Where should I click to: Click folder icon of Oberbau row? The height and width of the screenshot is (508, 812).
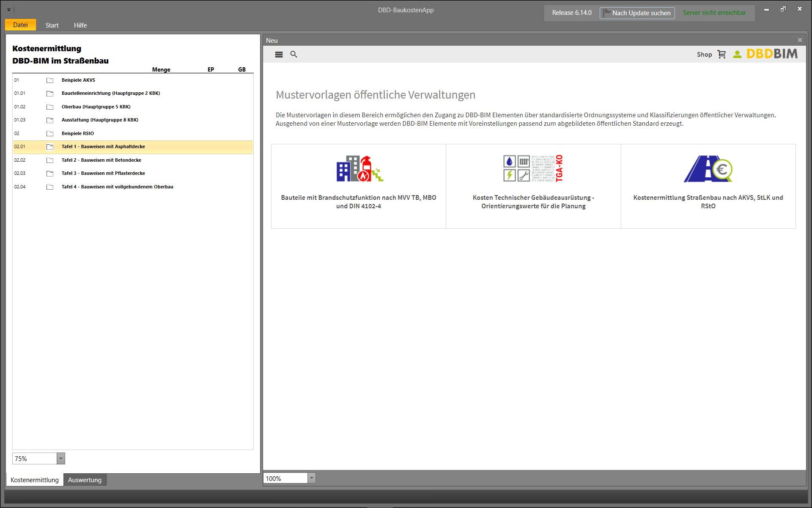(50, 107)
